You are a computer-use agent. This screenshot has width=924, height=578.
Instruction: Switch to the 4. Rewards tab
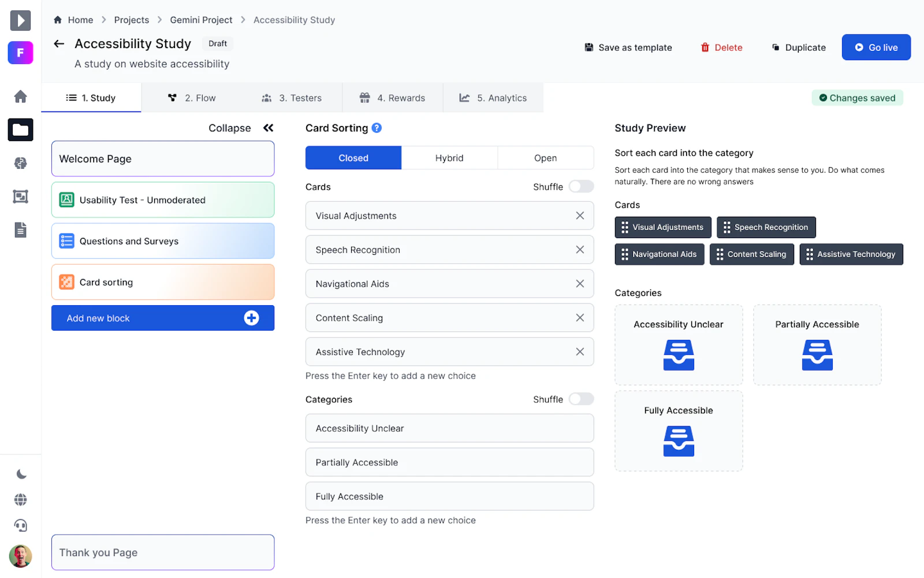point(393,98)
